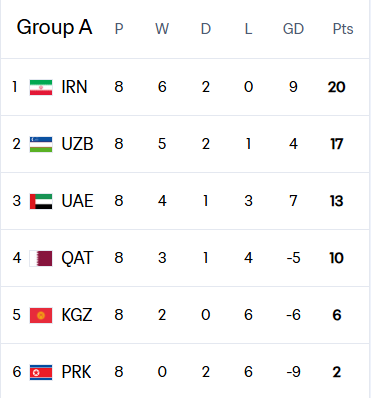Open the KGZ team name
371x398 pixels.
77,315
